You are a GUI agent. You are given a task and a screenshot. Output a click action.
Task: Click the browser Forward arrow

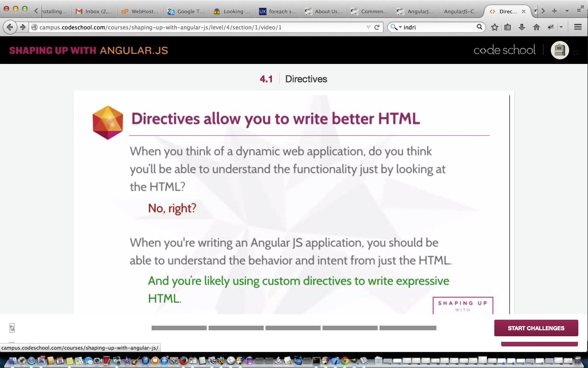click(23, 27)
